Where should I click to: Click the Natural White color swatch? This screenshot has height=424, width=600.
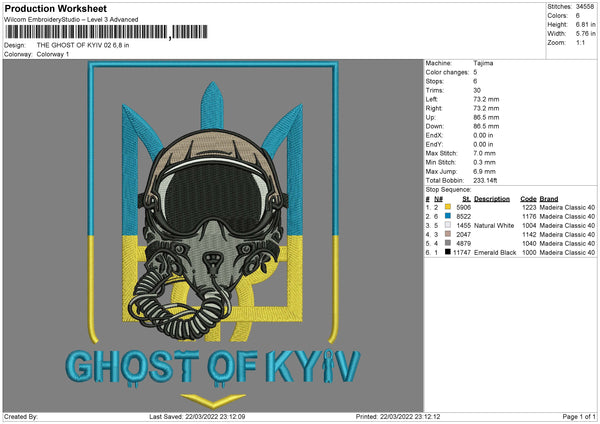[448, 225]
